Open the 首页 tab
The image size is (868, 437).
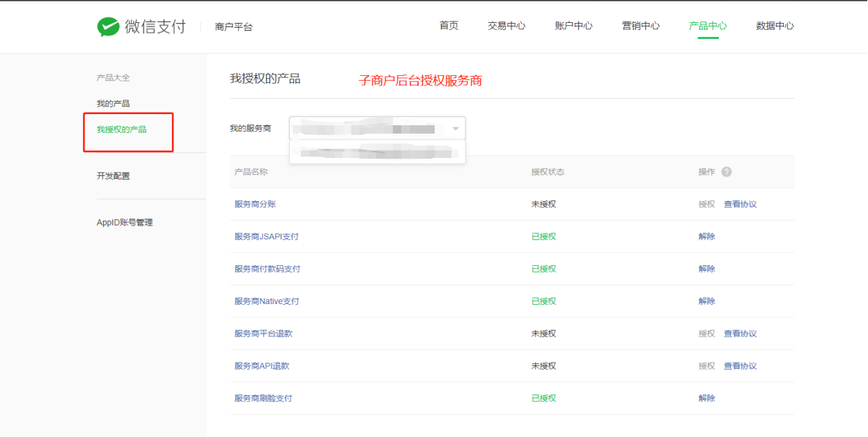click(x=449, y=26)
